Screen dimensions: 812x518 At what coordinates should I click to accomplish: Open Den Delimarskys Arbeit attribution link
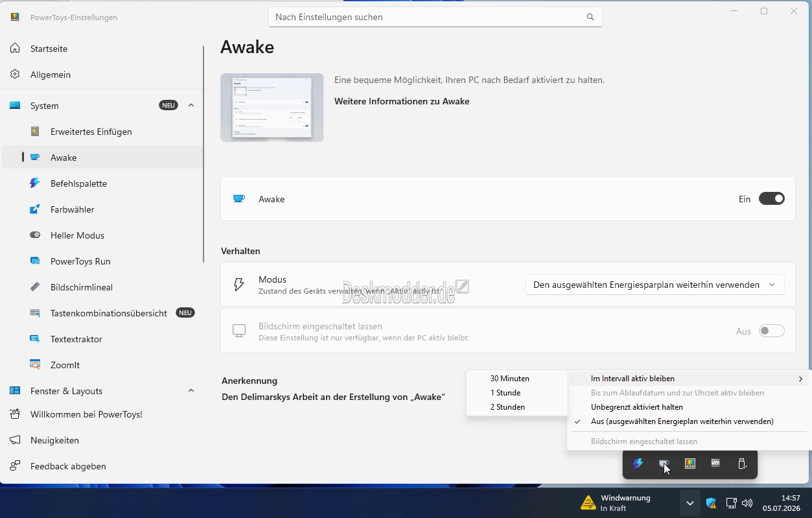pos(333,397)
